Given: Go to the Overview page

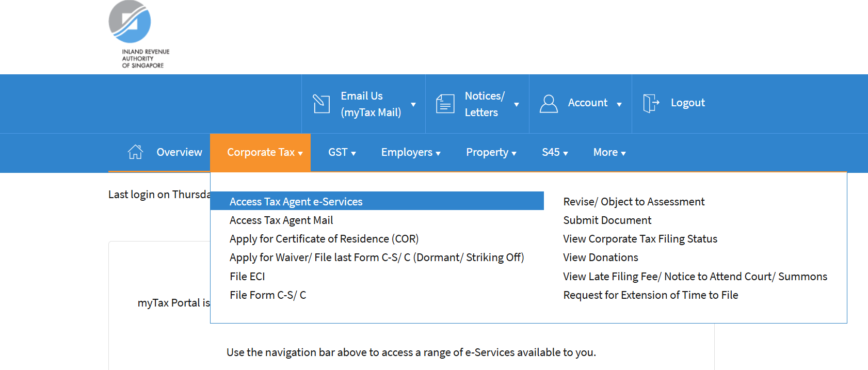Looking at the screenshot, I should point(180,152).
